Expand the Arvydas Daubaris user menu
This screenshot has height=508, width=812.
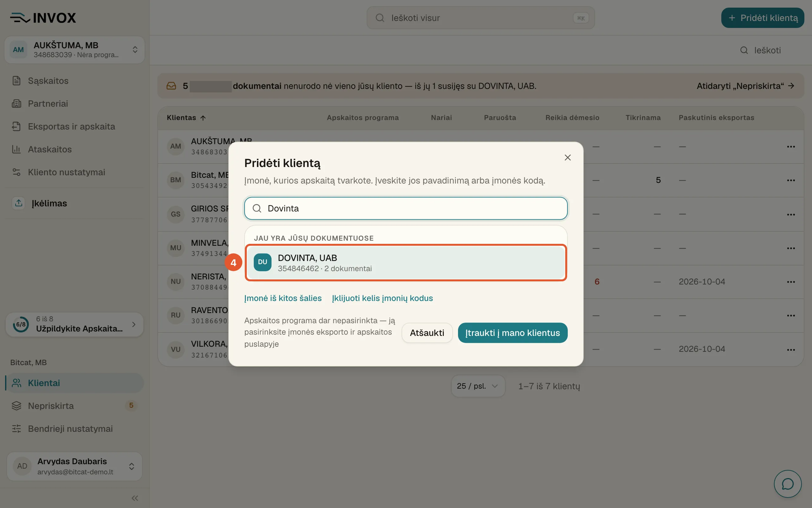75,466
